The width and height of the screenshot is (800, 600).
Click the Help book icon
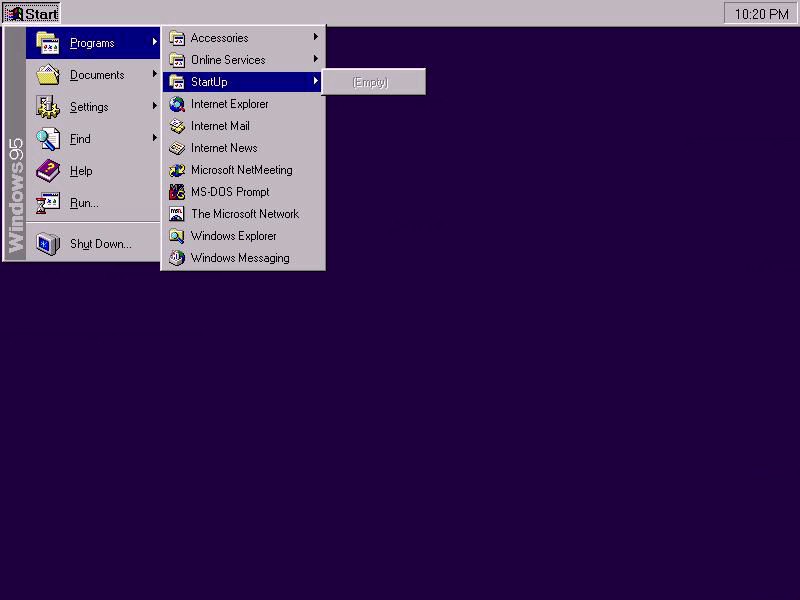click(47, 171)
